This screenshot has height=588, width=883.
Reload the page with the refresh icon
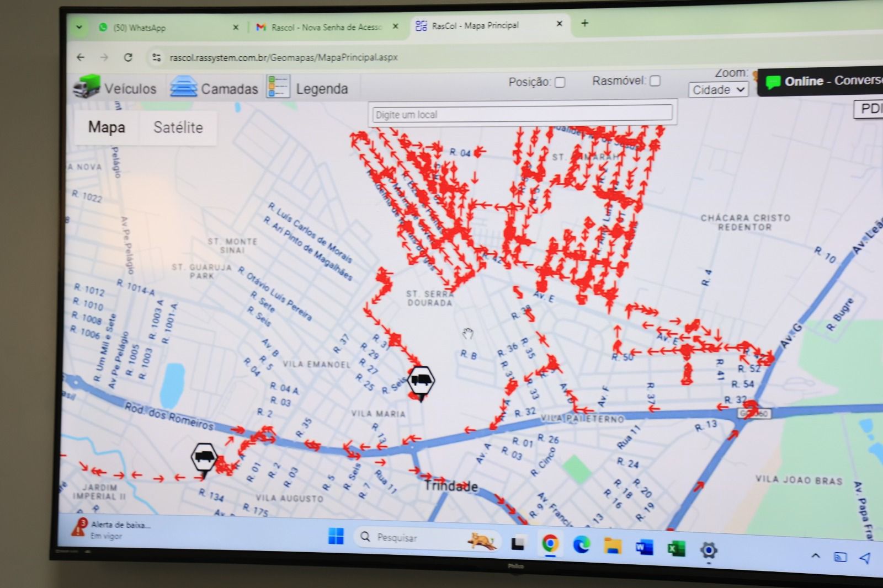tap(128, 57)
